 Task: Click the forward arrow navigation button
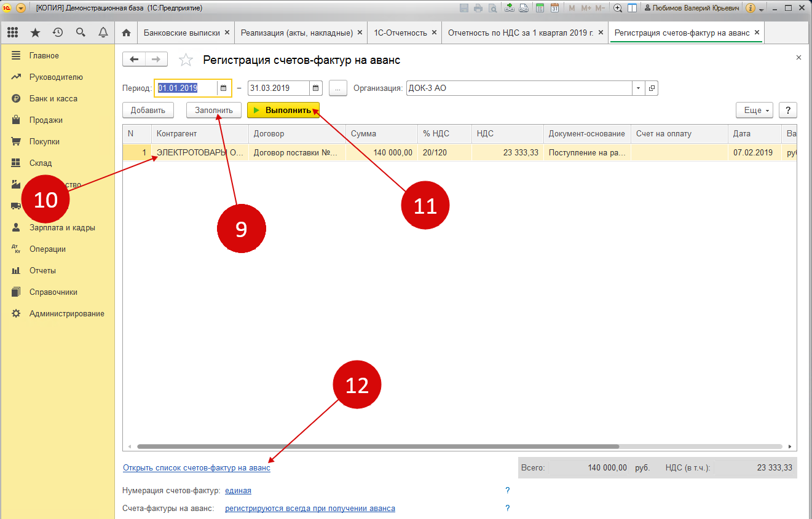[x=156, y=59]
